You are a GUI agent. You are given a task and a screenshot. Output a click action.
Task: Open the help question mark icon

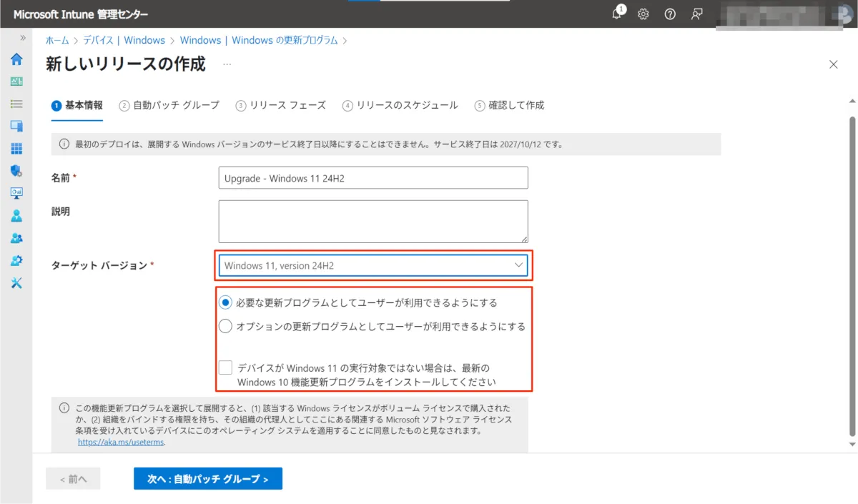tap(670, 14)
